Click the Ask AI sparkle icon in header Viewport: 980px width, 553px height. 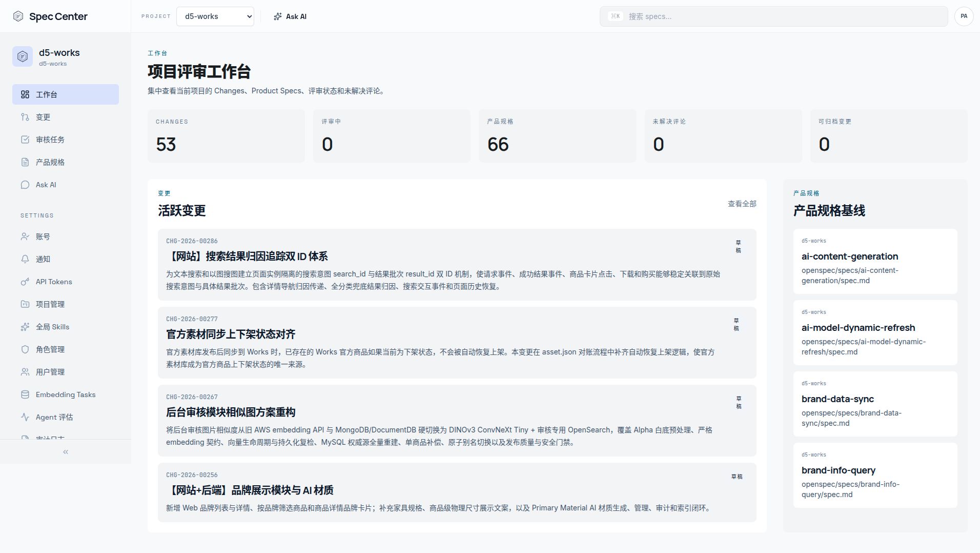(x=278, y=16)
